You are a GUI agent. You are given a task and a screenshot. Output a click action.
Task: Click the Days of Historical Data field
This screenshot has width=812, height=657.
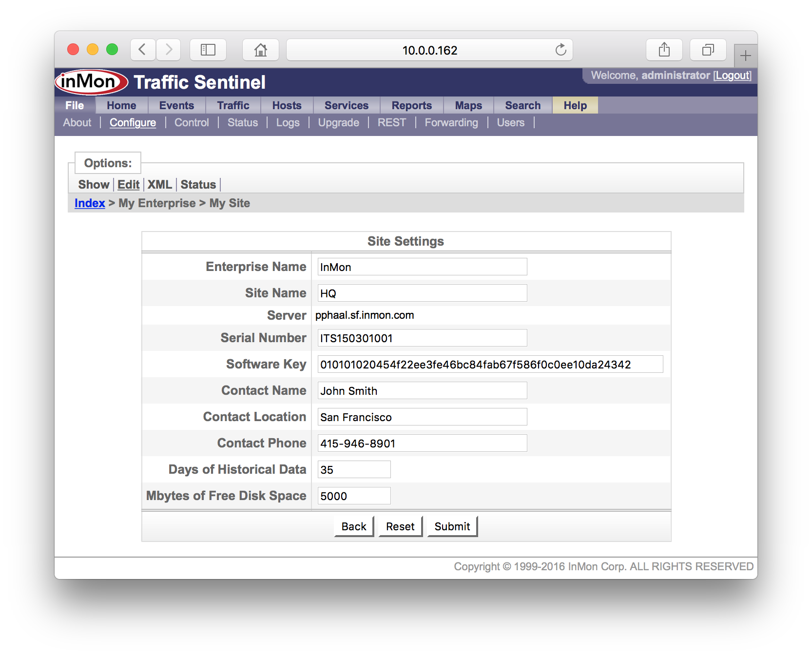pos(354,469)
